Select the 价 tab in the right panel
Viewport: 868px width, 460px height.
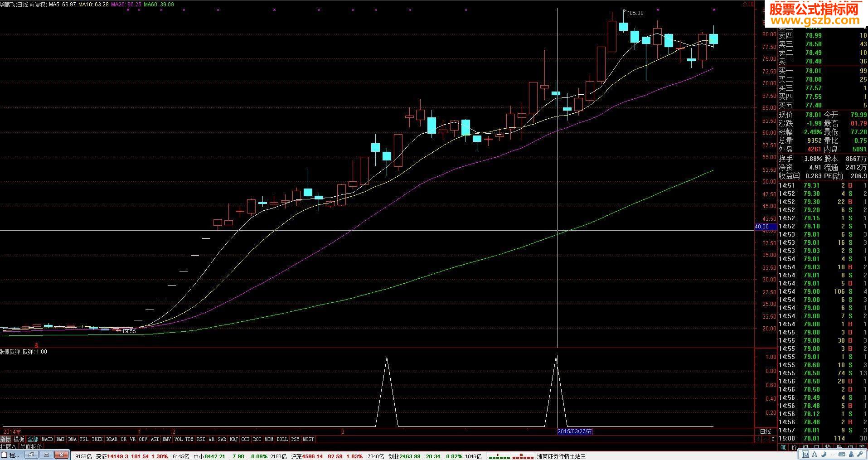coord(794,447)
